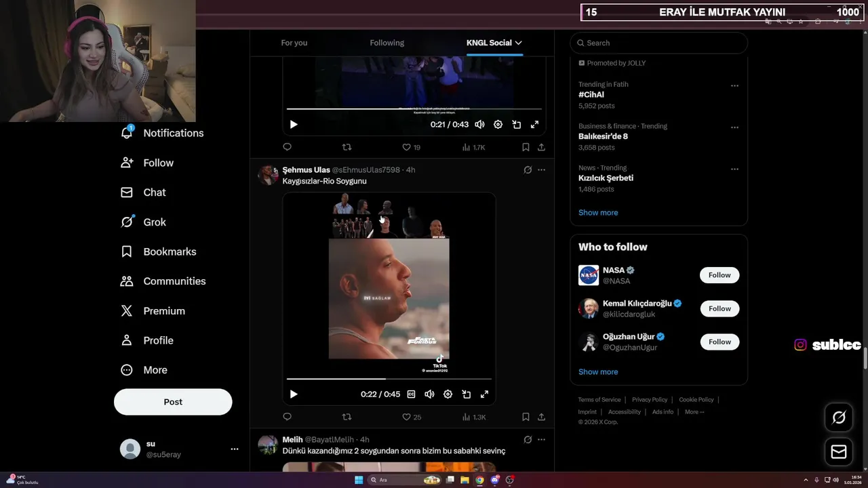Open more options on Şehmus Ulas post

pos(541,170)
